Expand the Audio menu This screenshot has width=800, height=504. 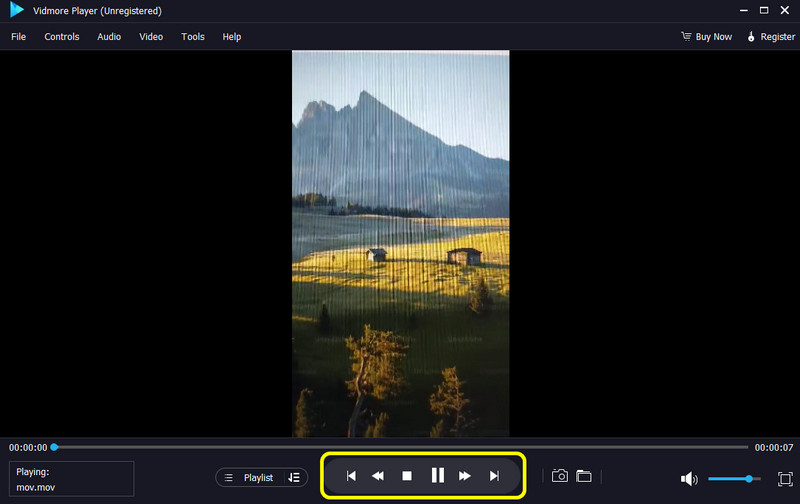click(x=109, y=37)
